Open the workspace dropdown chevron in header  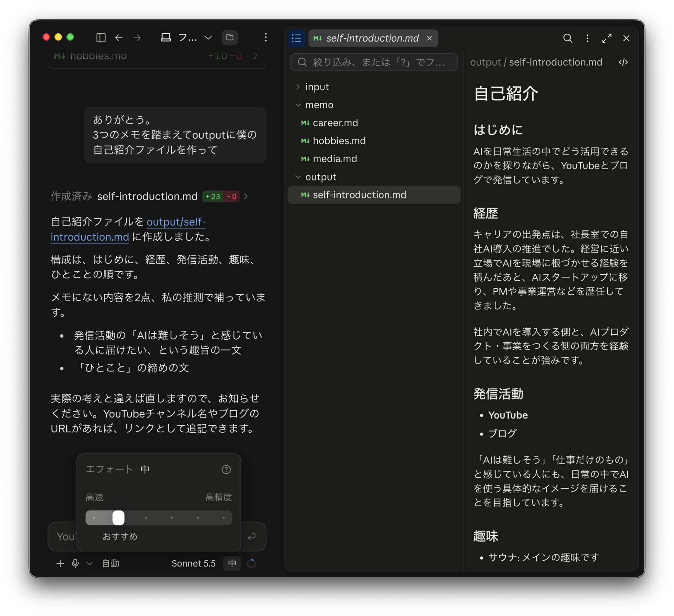[208, 38]
